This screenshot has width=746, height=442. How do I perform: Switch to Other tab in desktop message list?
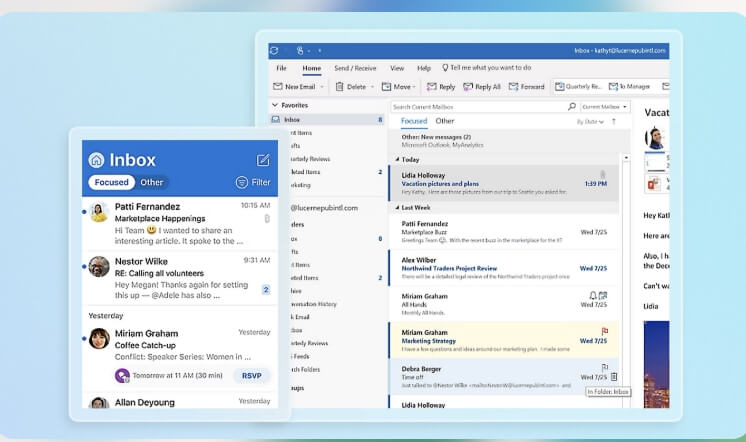coord(445,121)
